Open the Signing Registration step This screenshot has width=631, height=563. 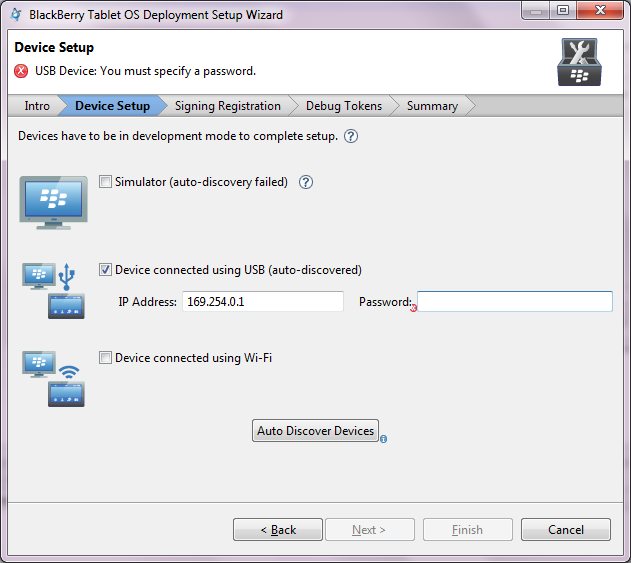[x=228, y=106]
